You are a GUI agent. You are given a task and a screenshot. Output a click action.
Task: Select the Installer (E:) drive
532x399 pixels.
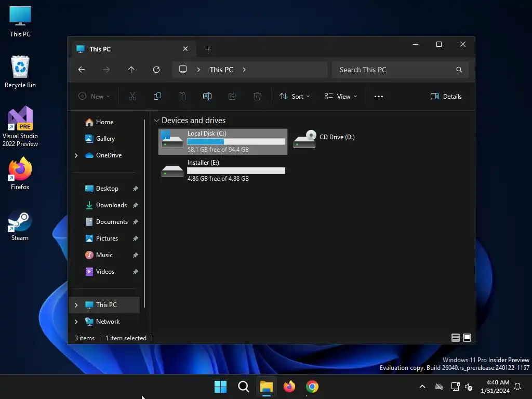click(223, 170)
